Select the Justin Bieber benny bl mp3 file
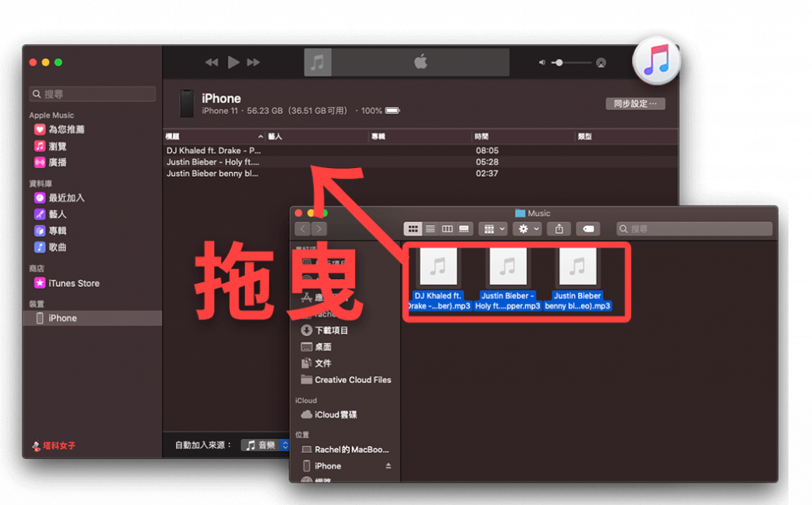The image size is (812, 505). coord(577,279)
